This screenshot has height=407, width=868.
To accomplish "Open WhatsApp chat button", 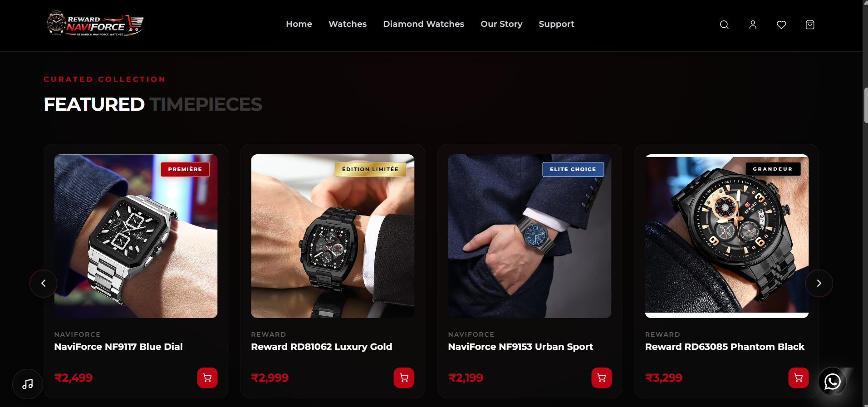I will pyautogui.click(x=833, y=382).
